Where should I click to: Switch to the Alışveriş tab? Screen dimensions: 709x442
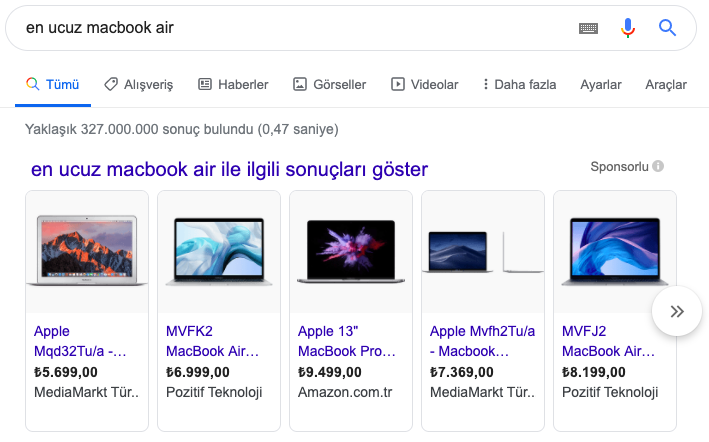point(139,85)
